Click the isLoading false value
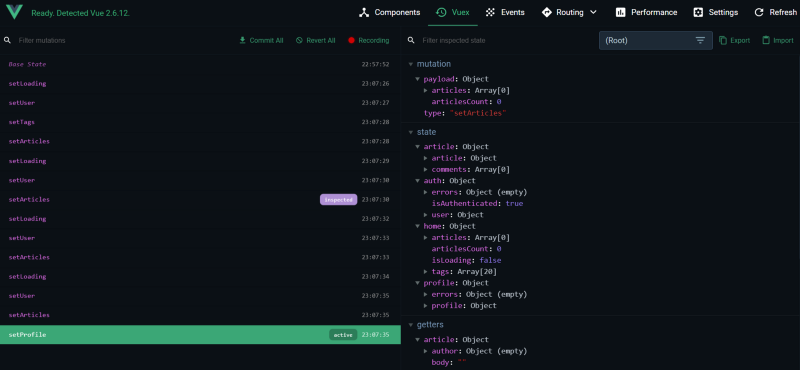Screen dimensions: 800x370 tap(490, 260)
